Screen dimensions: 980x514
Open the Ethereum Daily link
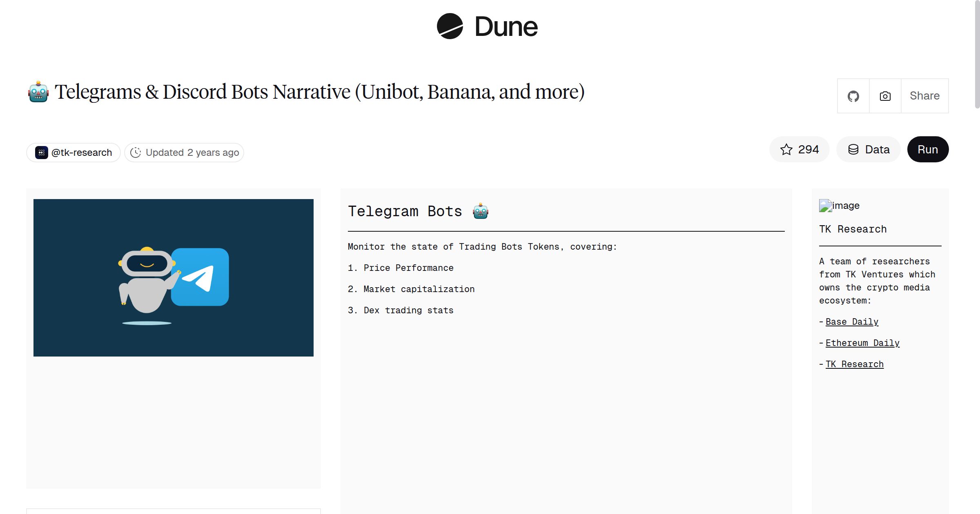click(x=863, y=343)
